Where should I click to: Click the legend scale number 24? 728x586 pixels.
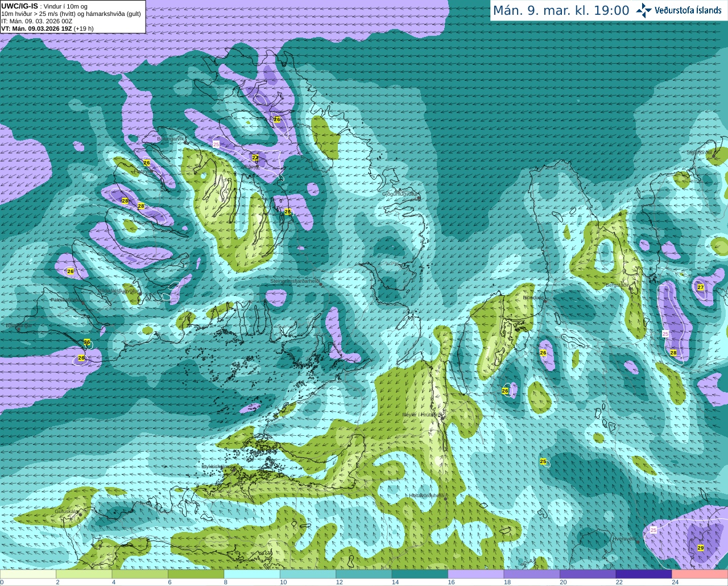click(x=675, y=582)
